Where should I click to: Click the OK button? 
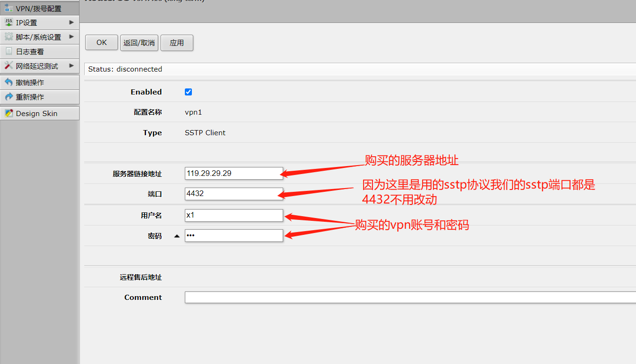[x=102, y=43]
